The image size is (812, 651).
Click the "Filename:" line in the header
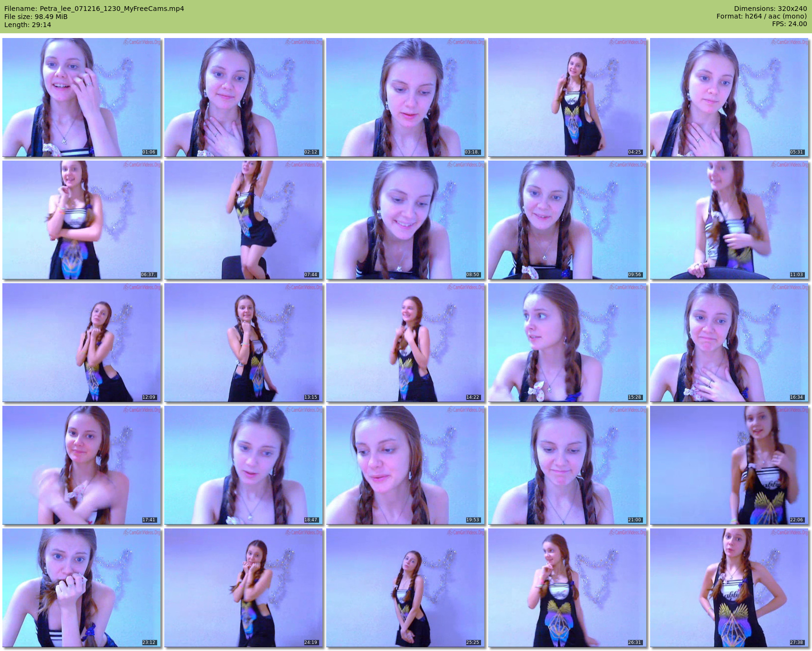pos(94,9)
